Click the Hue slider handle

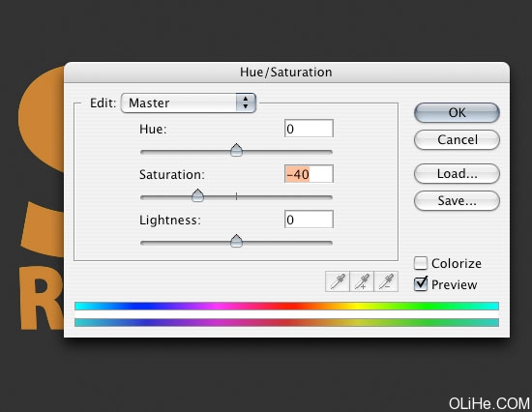pos(236,150)
